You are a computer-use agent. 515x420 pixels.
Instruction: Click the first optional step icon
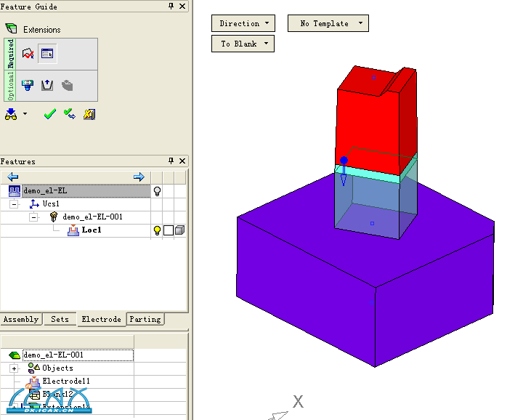pyautogui.click(x=28, y=85)
